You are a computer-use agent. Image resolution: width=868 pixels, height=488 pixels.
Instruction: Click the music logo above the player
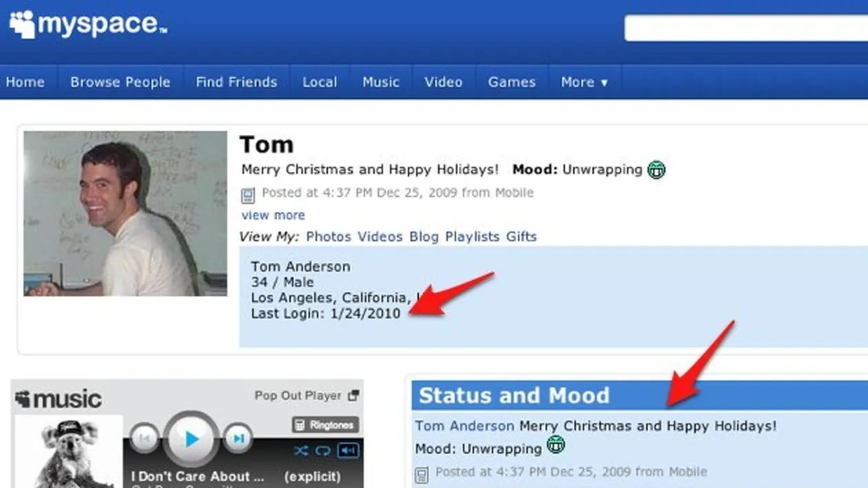coord(59,399)
